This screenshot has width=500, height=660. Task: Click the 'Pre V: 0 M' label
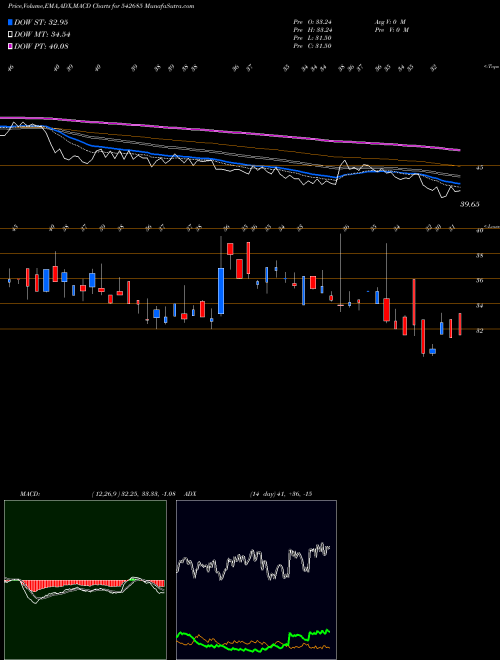coord(391,30)
